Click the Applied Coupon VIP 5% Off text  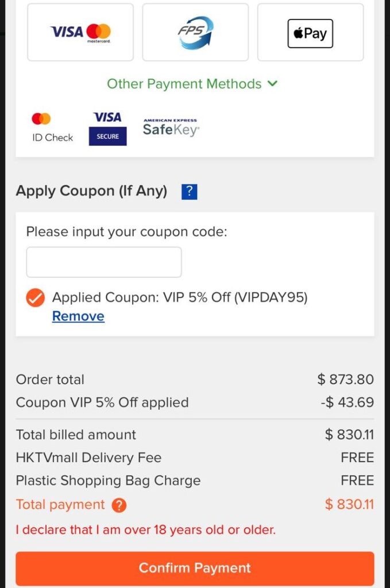tap(180, 297)
